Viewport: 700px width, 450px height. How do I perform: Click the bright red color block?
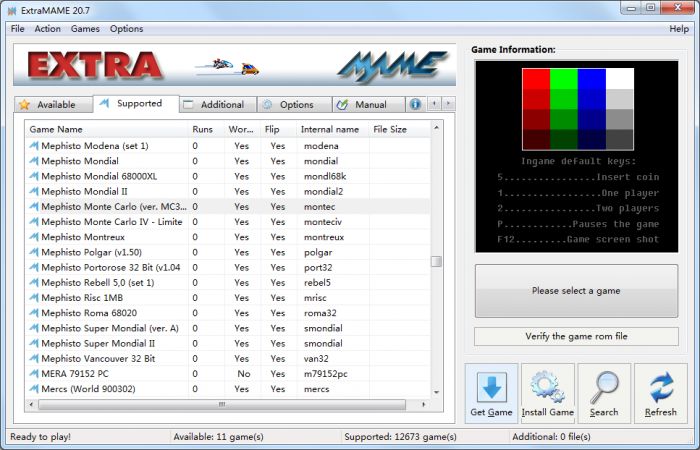(x=536, y=79)
